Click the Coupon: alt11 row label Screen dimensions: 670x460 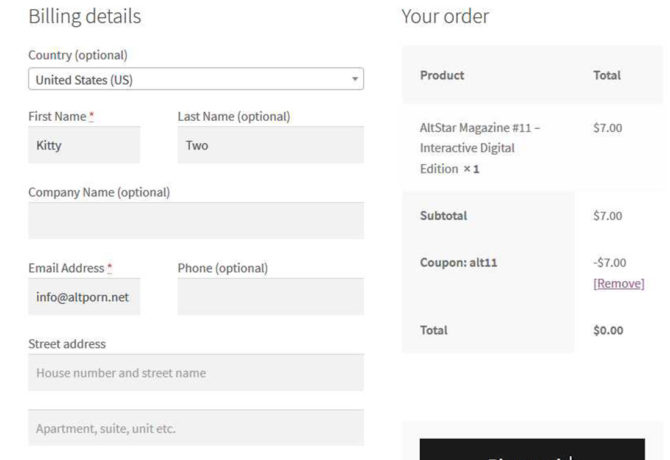coord(459,262)
